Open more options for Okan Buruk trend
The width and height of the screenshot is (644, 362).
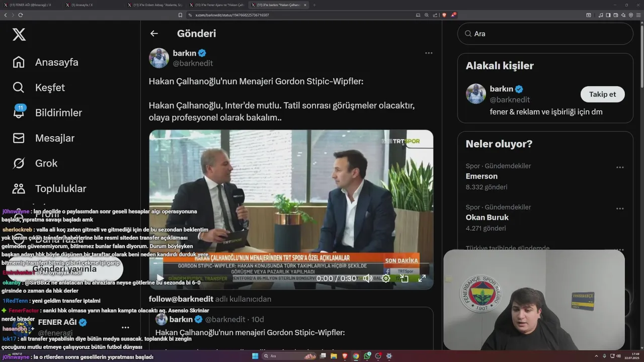[620, 209]
